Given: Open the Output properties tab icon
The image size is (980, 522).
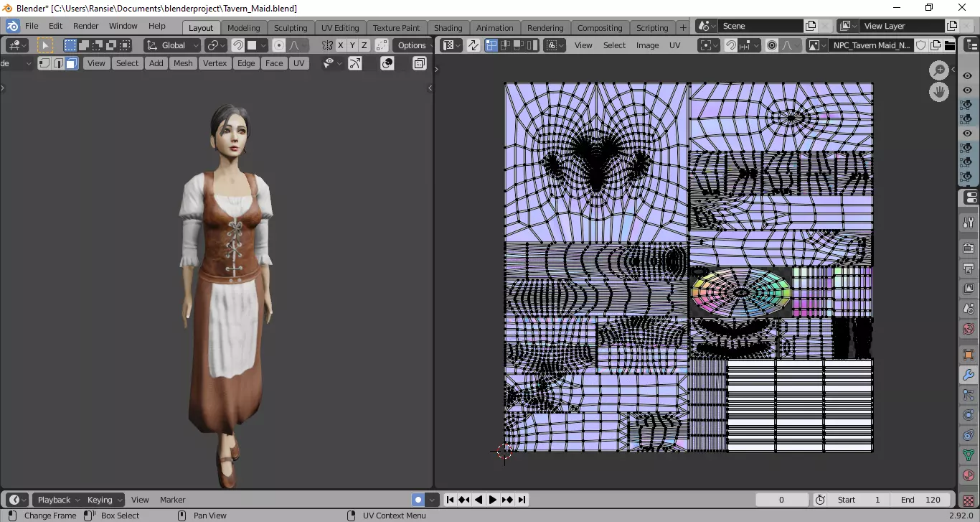Looking at the screenshot, I should [x=969, y=269].
